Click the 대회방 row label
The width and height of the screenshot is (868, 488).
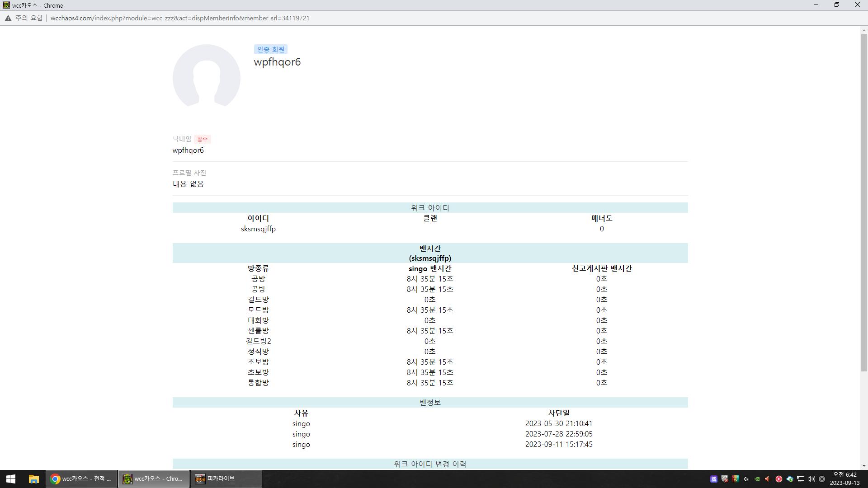[258, 320]
